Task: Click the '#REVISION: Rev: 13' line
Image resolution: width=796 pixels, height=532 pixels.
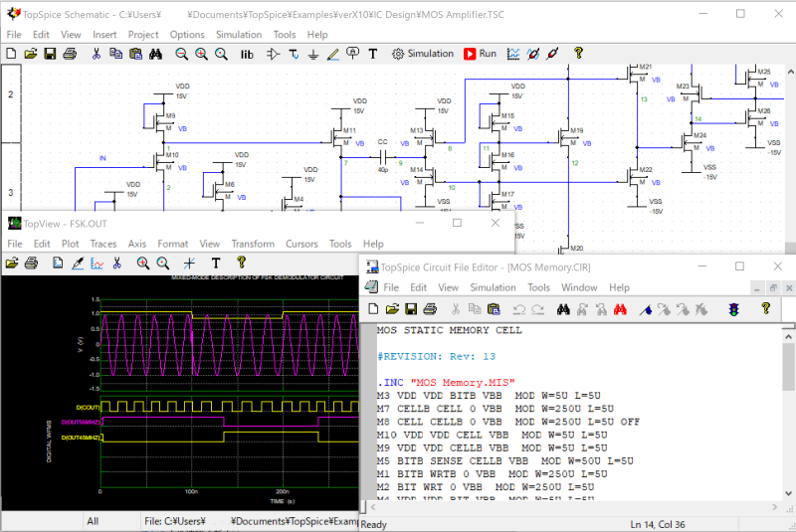Action: click(x=437, y=357)
